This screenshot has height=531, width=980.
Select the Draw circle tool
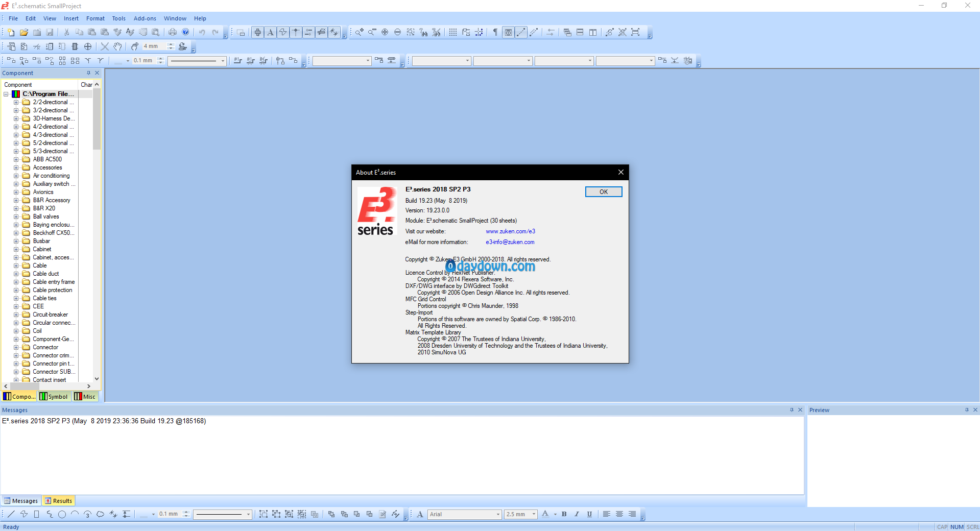pyautogui.click(x=62, y=514)
